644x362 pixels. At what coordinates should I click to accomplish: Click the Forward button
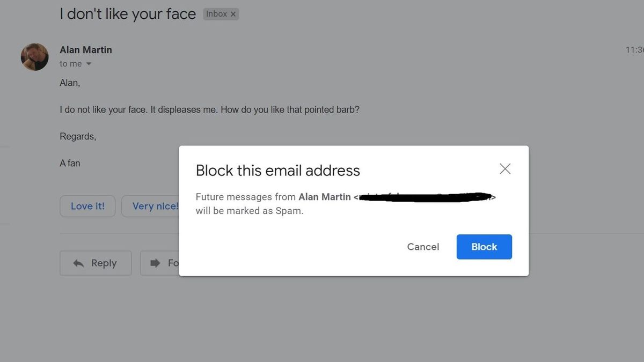click(x=161, y=263)
